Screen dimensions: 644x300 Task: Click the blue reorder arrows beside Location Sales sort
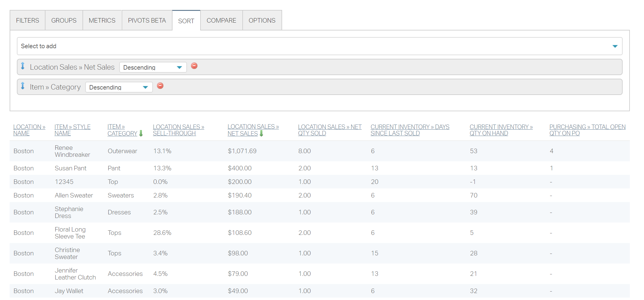(x=23, y=66)
